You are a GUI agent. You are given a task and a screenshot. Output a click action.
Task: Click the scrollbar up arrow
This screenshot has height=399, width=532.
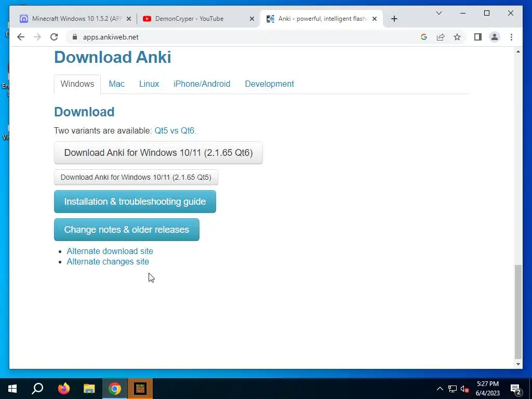518,51
